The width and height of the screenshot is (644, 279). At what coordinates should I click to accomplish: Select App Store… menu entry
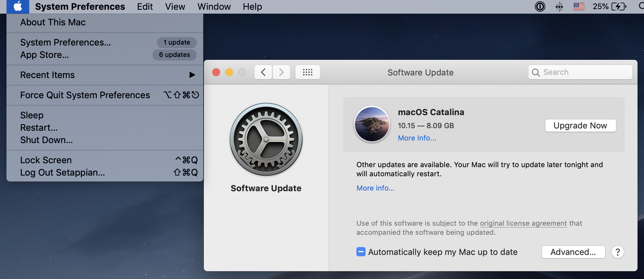[x=105, y=55]
